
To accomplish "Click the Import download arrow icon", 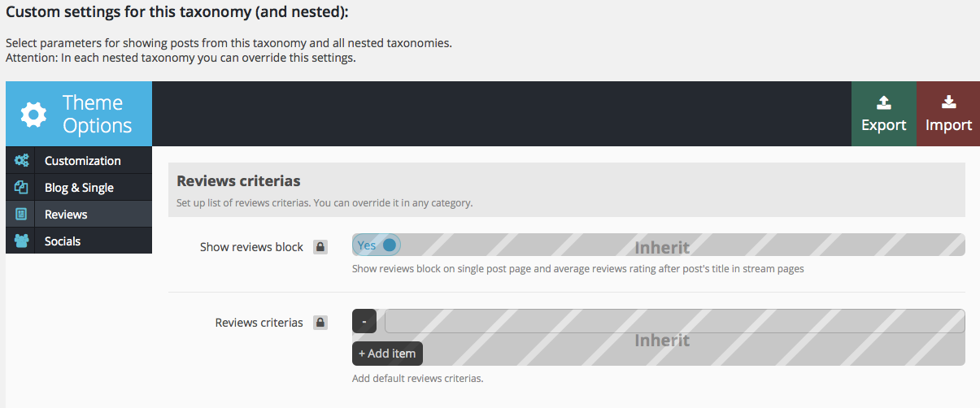I will (948, 102).
